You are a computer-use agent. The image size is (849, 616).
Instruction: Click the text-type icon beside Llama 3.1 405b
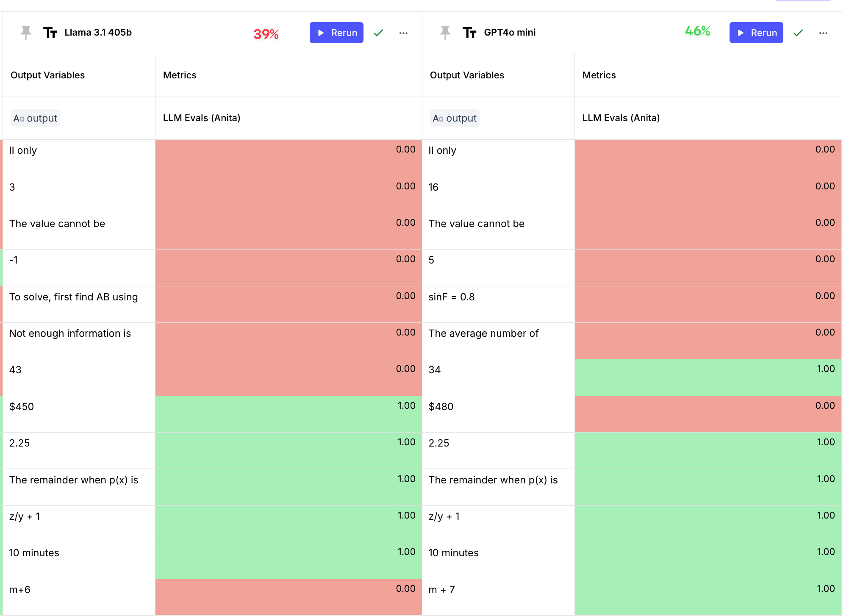pyautogui.click(x=50, y=33)
